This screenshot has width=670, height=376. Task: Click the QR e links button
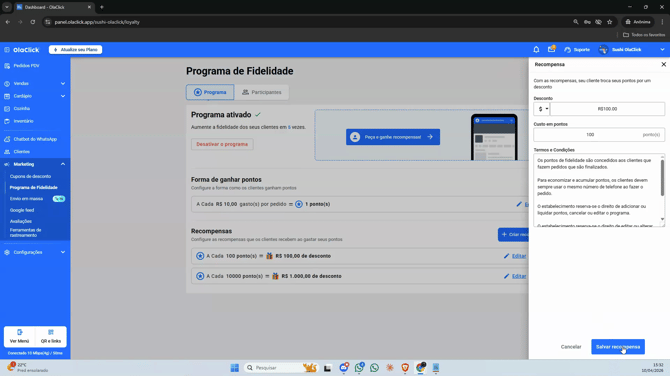click(51, 336)
